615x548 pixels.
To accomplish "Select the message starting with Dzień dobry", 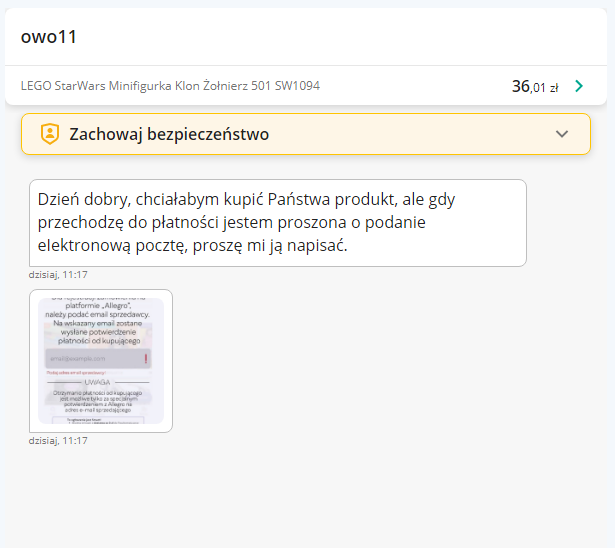I will coord(277,222).
